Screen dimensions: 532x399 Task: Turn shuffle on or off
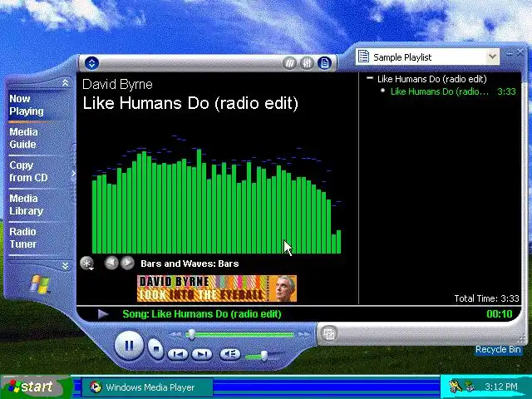[289, 63]
